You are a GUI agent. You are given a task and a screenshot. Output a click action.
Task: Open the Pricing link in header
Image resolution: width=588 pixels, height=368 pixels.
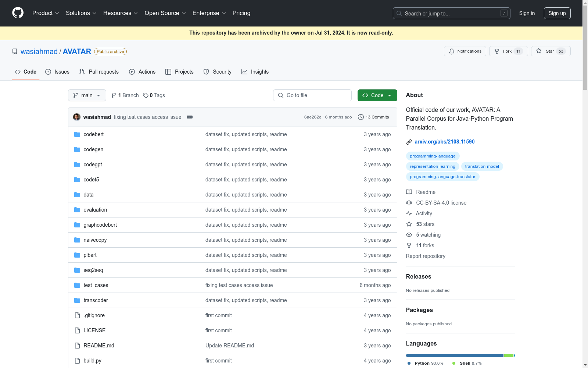pyautogui.click(x=241, y=13)
